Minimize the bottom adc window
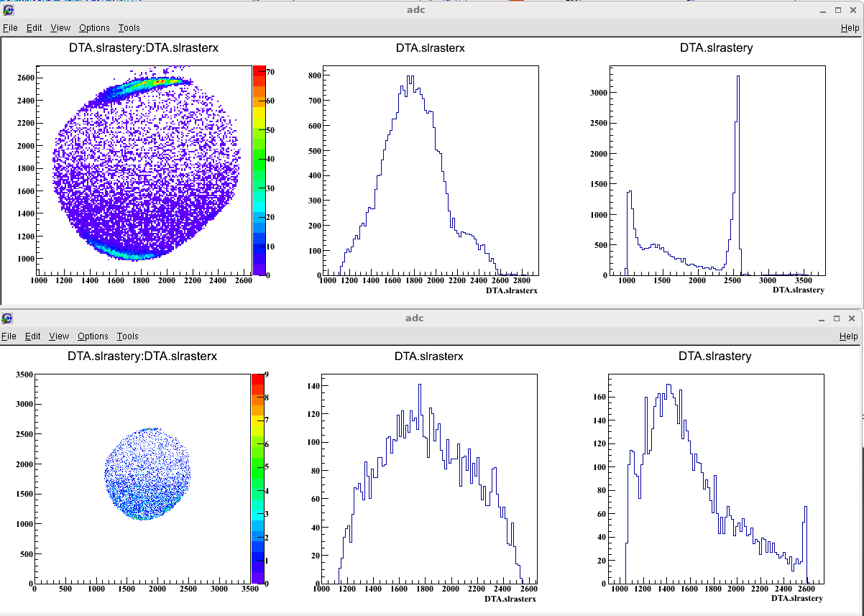The height and width of the screenshot is (616, 864). point(822,318)
